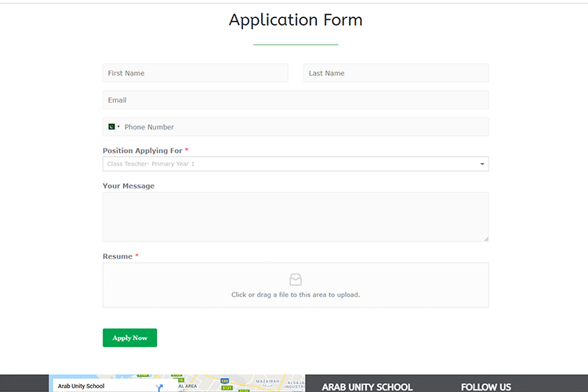Click the Arab Unity School map label
Image resolution: width=588 pixels, height=392 pixels.
(x=81, y=386)
